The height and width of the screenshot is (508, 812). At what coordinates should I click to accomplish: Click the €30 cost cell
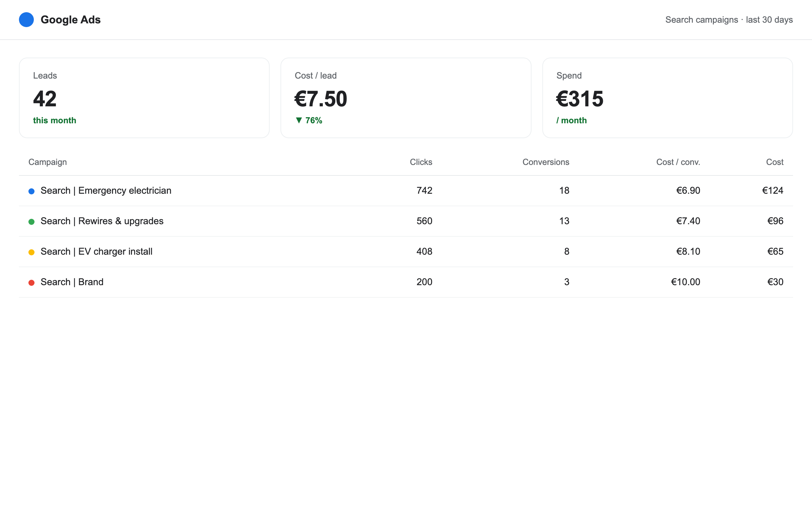click(775, 282)
